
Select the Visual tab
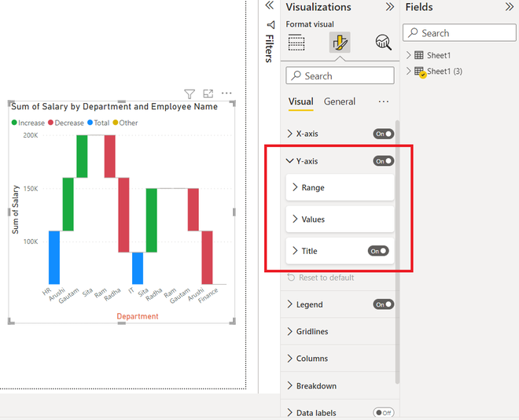pos(300,101)
